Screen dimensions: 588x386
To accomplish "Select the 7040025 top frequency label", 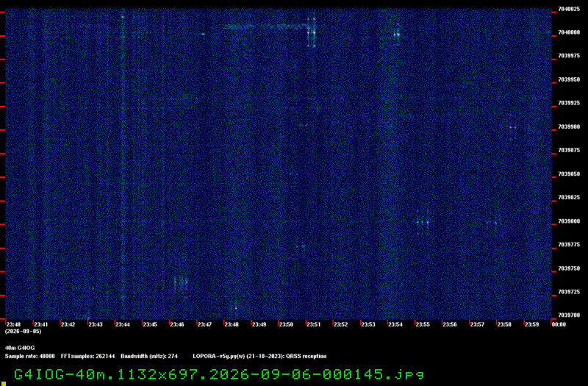I will tap(569, 9).
